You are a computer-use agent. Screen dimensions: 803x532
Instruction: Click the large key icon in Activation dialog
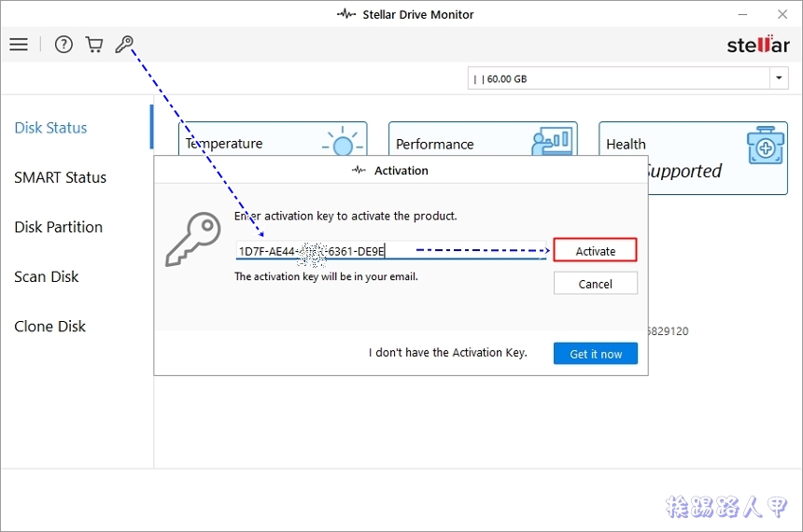193,239
